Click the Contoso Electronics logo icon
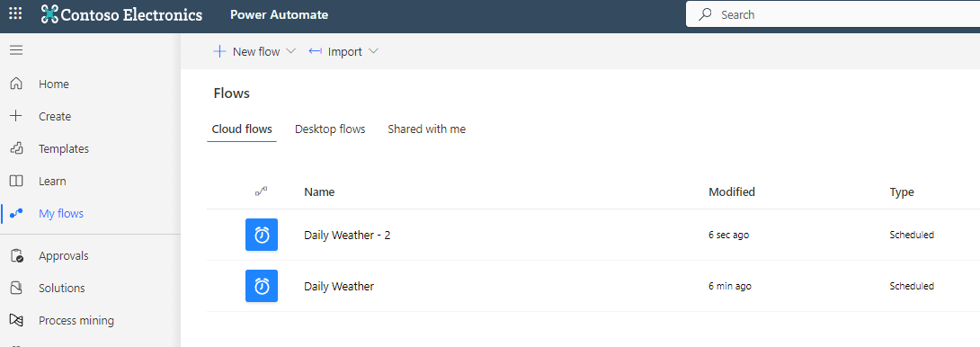980x347 pixels. (x=49, y=14)
